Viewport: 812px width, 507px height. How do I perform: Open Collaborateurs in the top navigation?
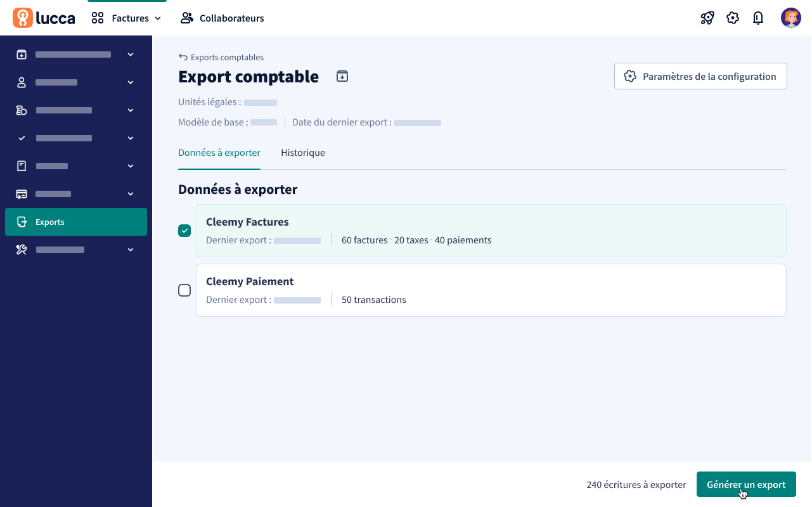click(x=222, y=18)
